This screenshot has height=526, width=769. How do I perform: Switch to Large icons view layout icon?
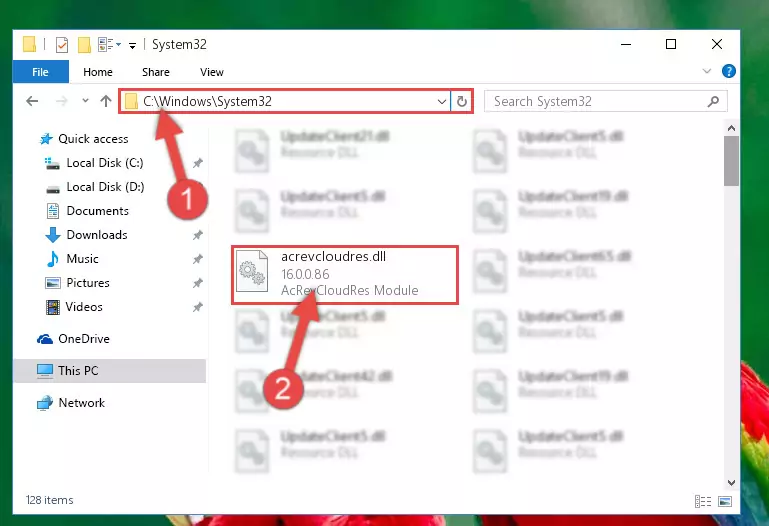(725, 501)
